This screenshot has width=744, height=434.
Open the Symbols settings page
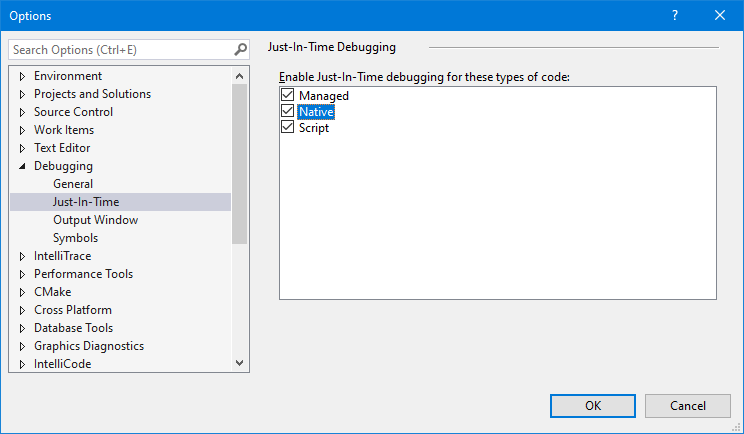pos(75,238)
